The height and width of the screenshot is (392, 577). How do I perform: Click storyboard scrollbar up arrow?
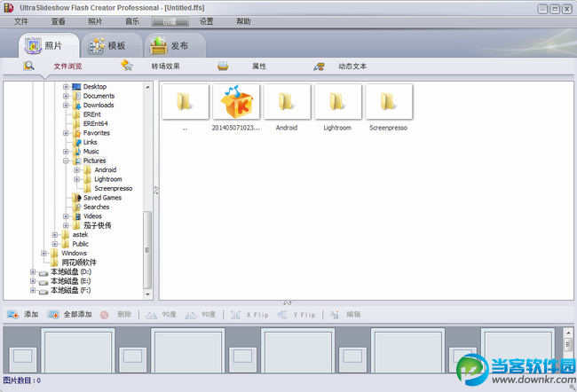(568, 333)
